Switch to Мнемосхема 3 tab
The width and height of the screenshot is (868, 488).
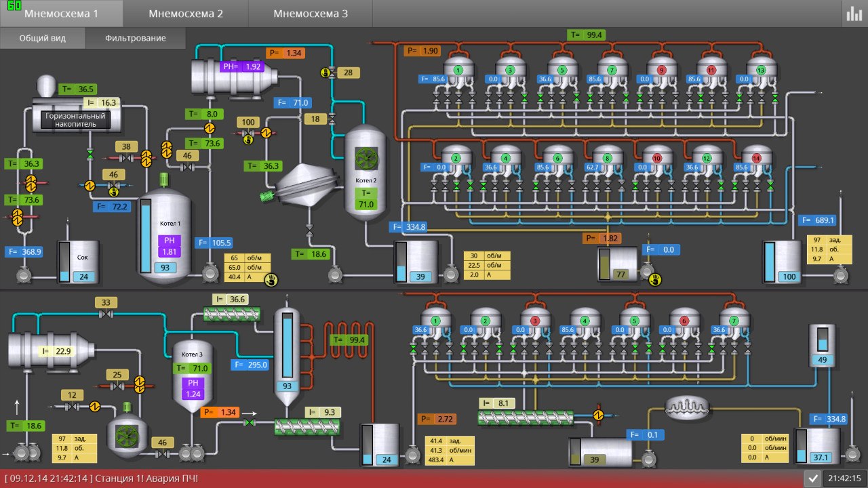coord(311,14)
